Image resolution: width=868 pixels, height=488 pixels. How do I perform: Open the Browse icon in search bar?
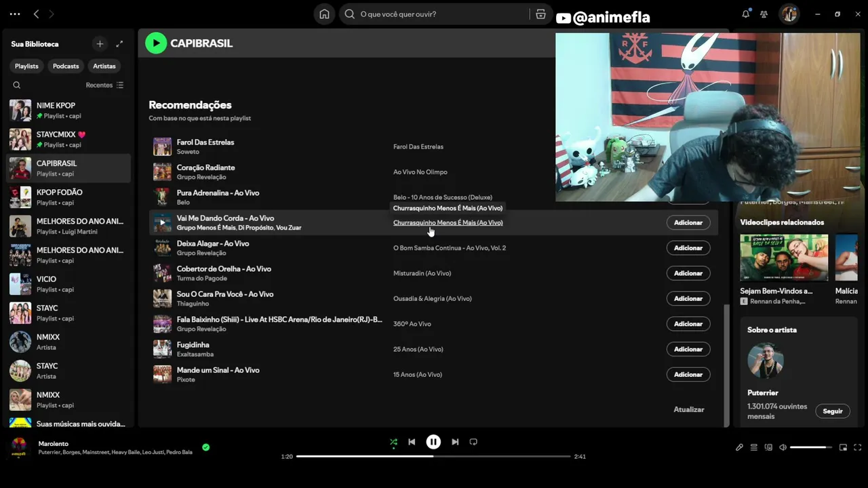pos(540,14)
